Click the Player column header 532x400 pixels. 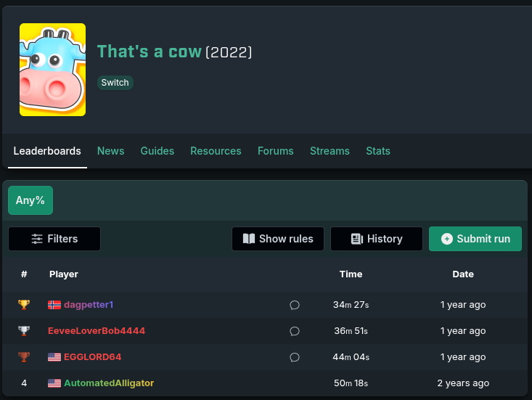[64, 274]
